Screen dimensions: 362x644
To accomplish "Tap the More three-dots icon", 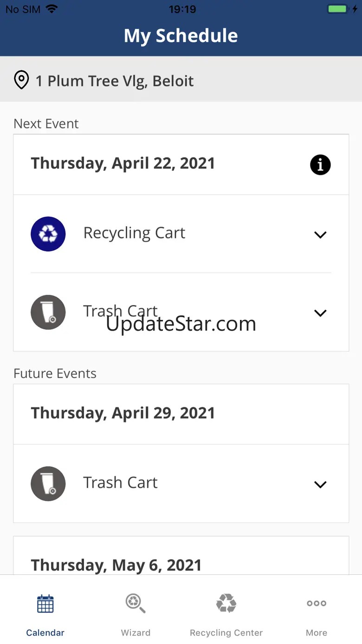I will pos(317,604).
